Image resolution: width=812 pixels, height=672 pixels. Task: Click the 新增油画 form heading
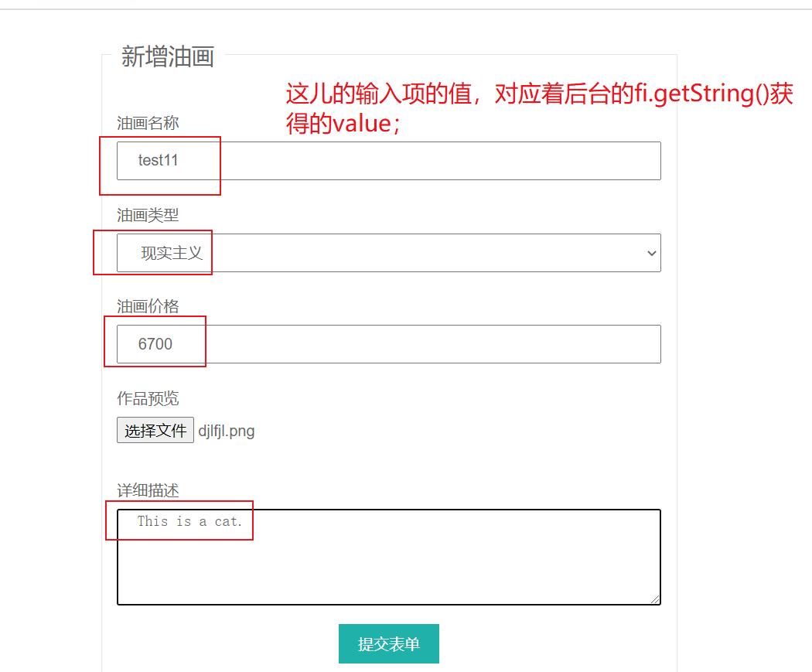(x=167, y=56)
